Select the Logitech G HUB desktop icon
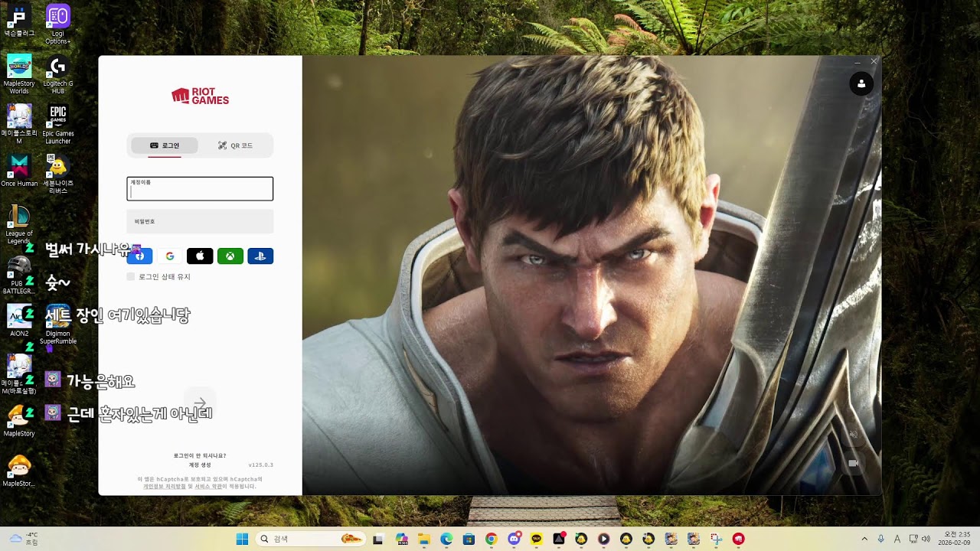Image resolution: width=980 pixels, height=551 pixels. pyautogui.click(x=58, y=75)
